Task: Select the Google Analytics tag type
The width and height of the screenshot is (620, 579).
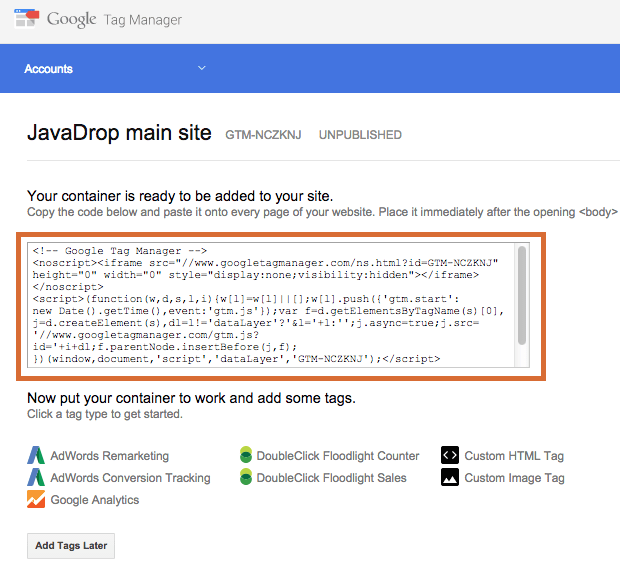Action: coord(95,500)
